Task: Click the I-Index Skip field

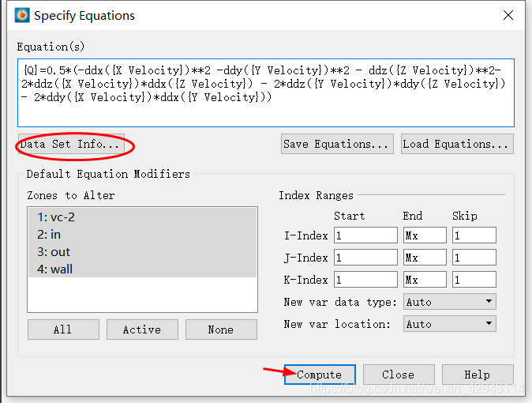Action: tap(474, 235)
